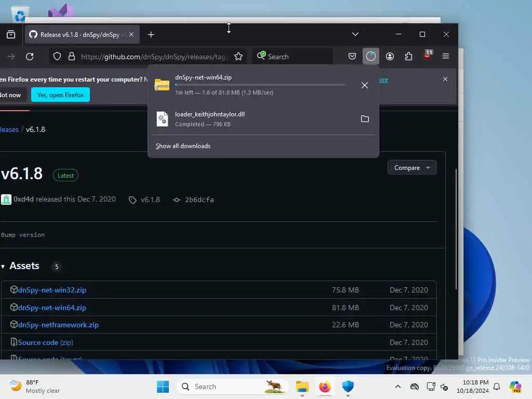Close the dnSpy release tab
The height and width of the screenshot is (399, 532).
131,35
